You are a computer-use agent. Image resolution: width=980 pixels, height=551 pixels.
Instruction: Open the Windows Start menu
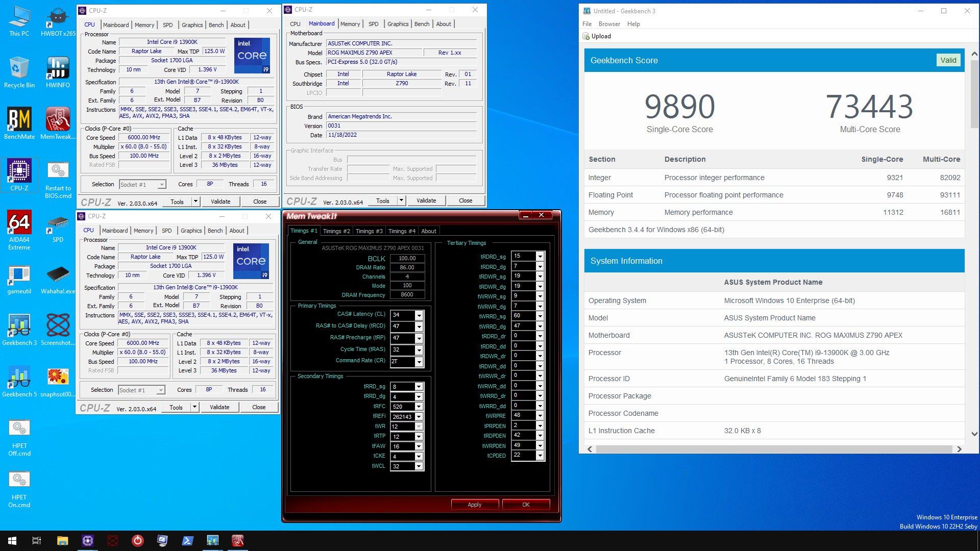pyautogui.click(x=12, y=541)
